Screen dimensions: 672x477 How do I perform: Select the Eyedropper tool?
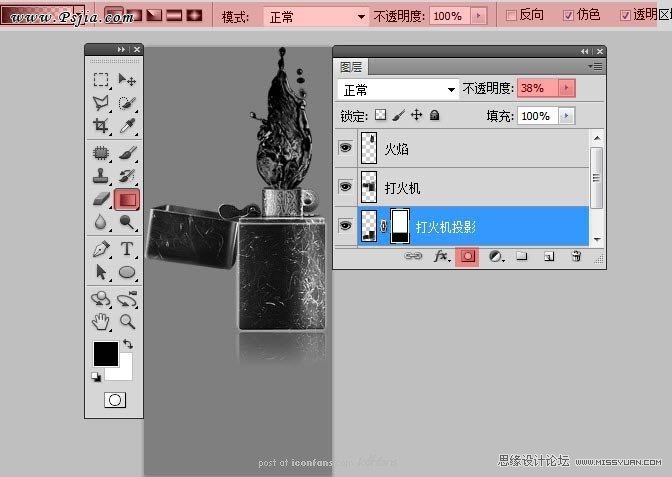pyautogui.click(x=127, y=126)
